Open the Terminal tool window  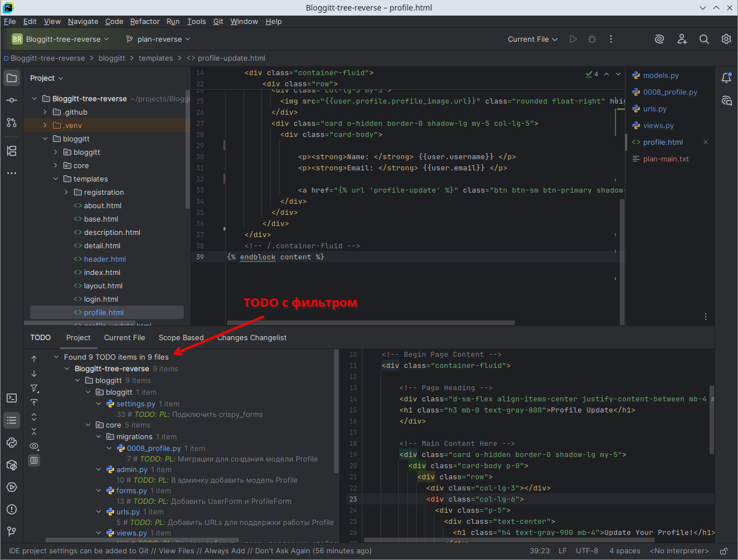point(12,398)
